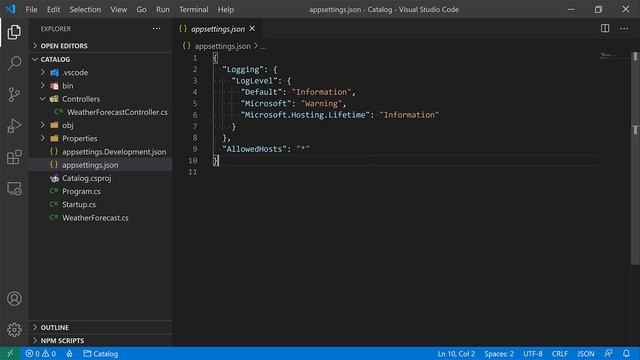This screenshot has width=640, height=360.
Task: Open the Remote Explorer view
Action: pos(14,189)
